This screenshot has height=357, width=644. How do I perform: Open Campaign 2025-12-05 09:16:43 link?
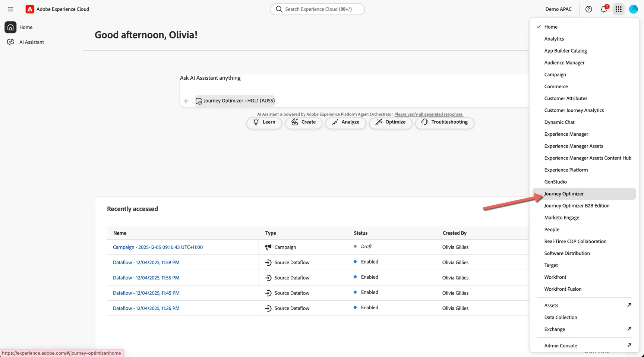click(x=158, y=247)
